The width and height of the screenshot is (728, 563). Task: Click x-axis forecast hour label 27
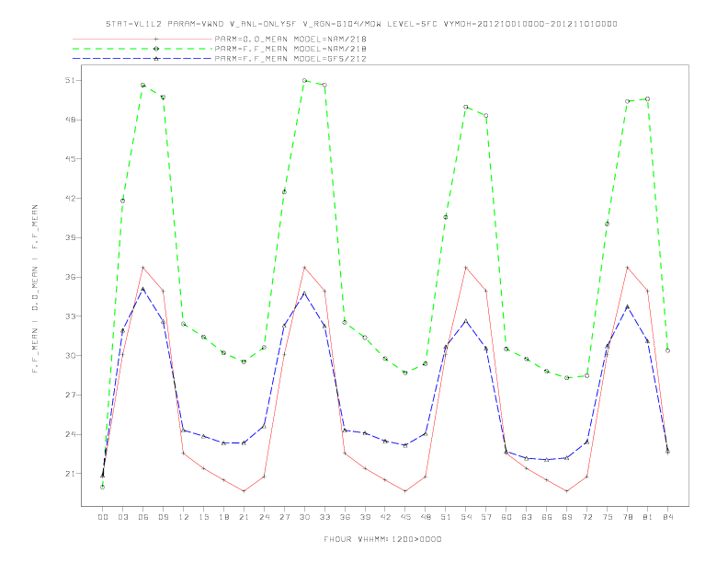[284, 517]
